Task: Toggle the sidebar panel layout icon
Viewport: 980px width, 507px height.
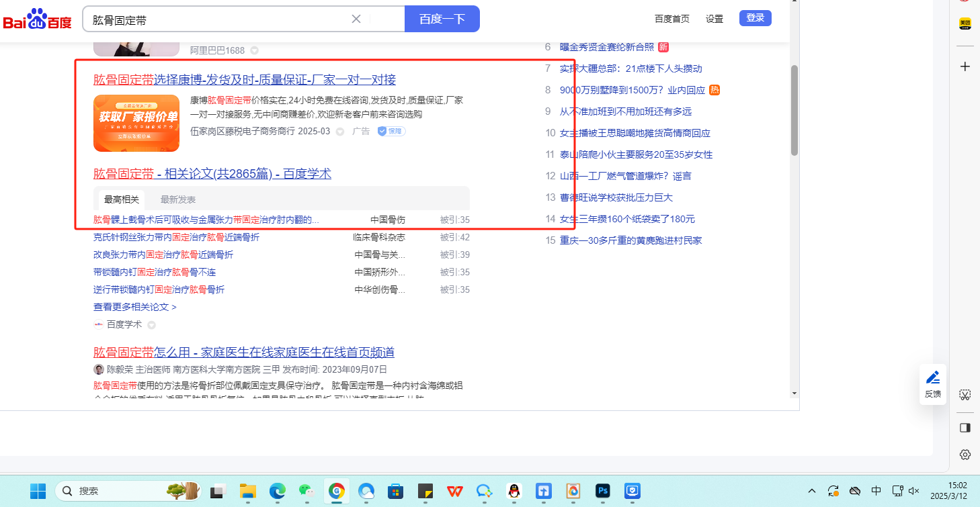Action: pos(965,428)
